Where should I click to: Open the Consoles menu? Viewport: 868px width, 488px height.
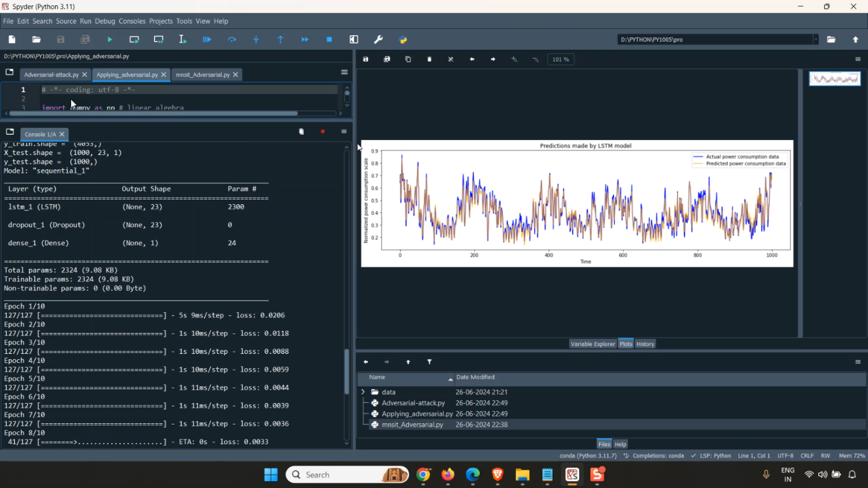coord(132,21)
